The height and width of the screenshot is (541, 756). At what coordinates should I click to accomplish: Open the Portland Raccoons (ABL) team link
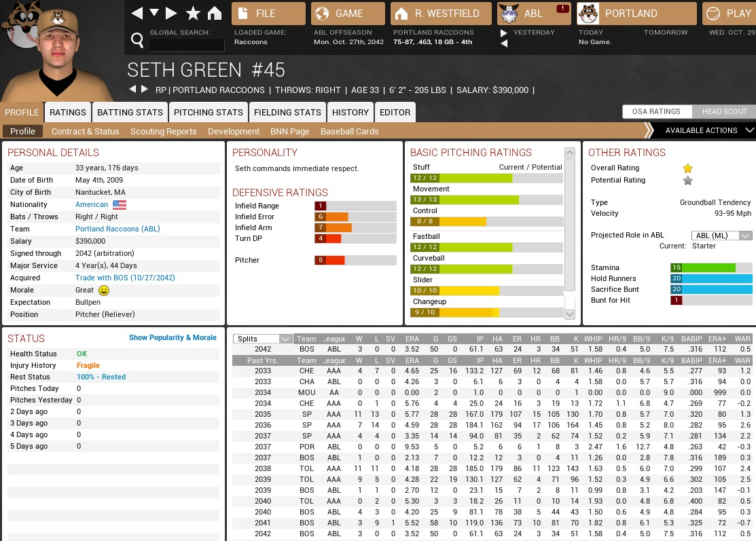[x=118, y=229]
